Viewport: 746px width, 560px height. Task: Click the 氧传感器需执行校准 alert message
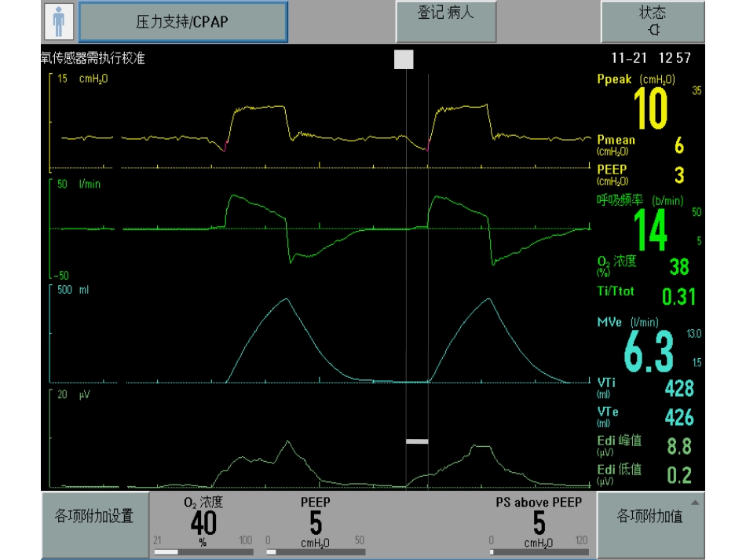tap(93, 58)
